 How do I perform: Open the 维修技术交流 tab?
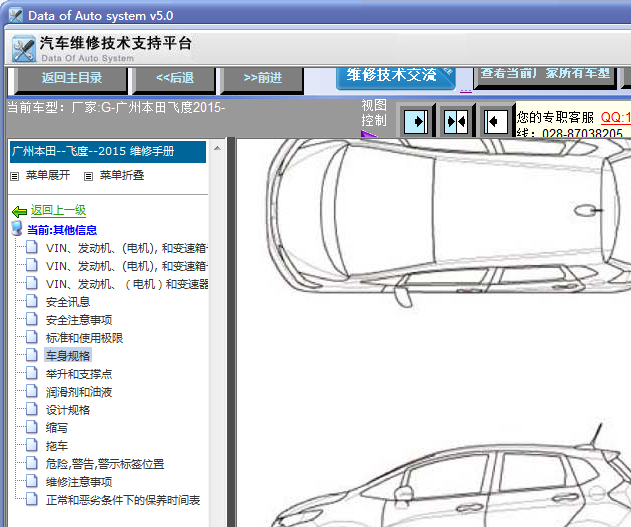(x=395, y=77)
